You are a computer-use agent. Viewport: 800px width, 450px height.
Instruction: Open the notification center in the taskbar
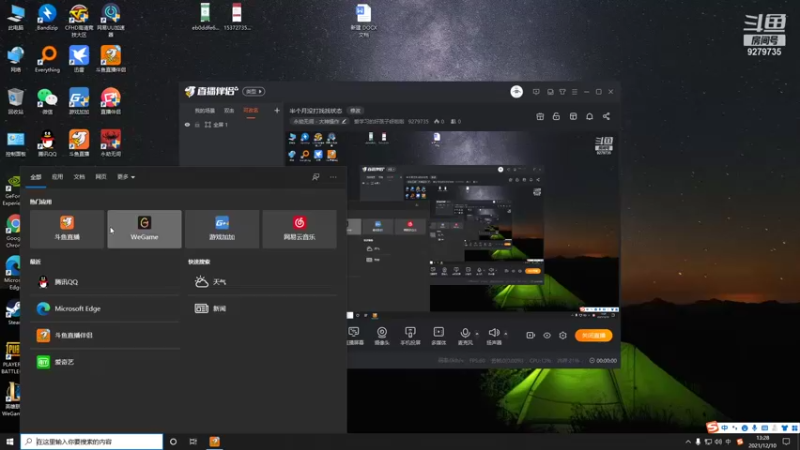point(786,442)
